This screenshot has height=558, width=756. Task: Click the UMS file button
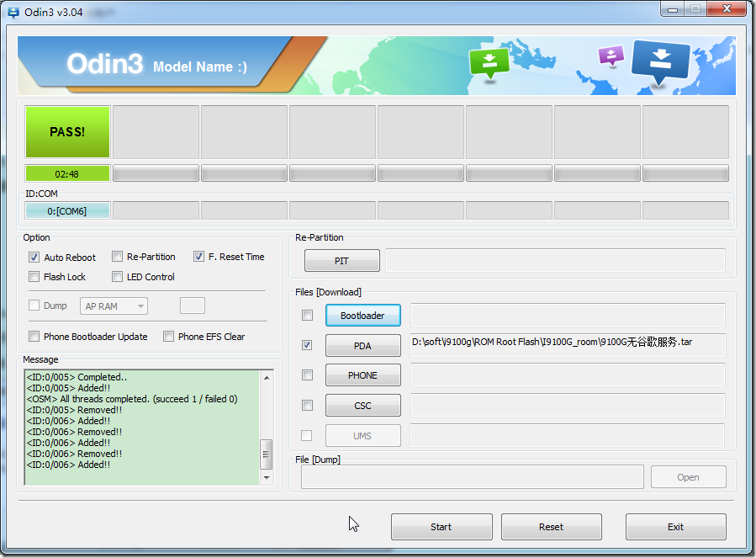pyautogui.click(x=362, y=436)
